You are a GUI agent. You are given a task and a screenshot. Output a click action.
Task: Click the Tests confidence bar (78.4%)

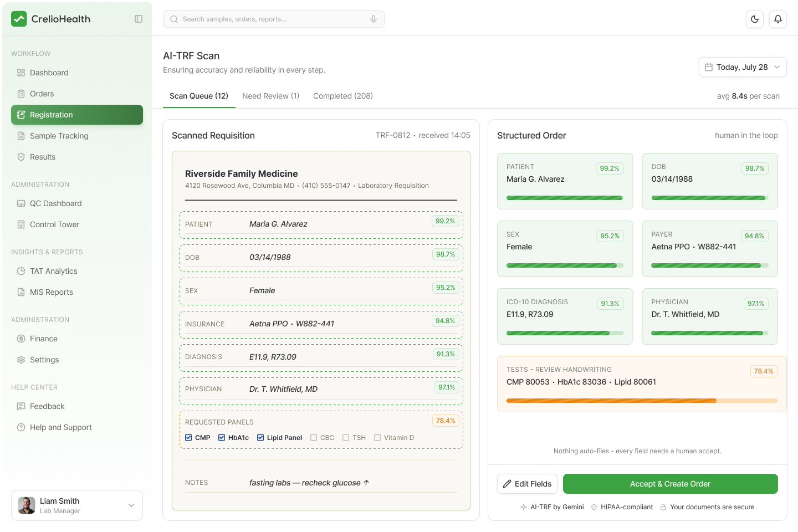642,401
